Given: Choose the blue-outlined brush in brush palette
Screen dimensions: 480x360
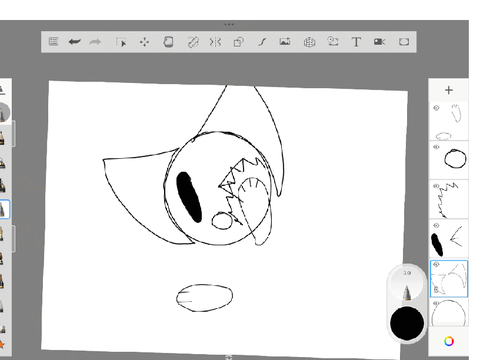Looking at the screenshot, I should coord(4,209).
